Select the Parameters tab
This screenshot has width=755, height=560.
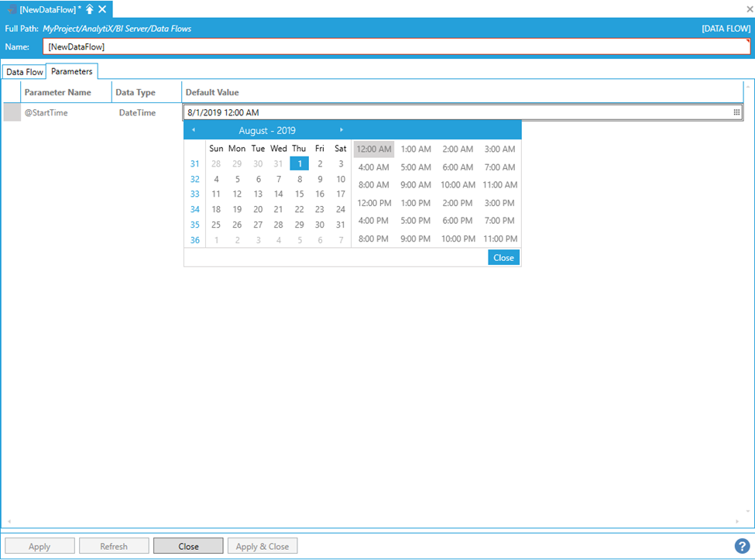pyautogui.click(x=72, y=71)
